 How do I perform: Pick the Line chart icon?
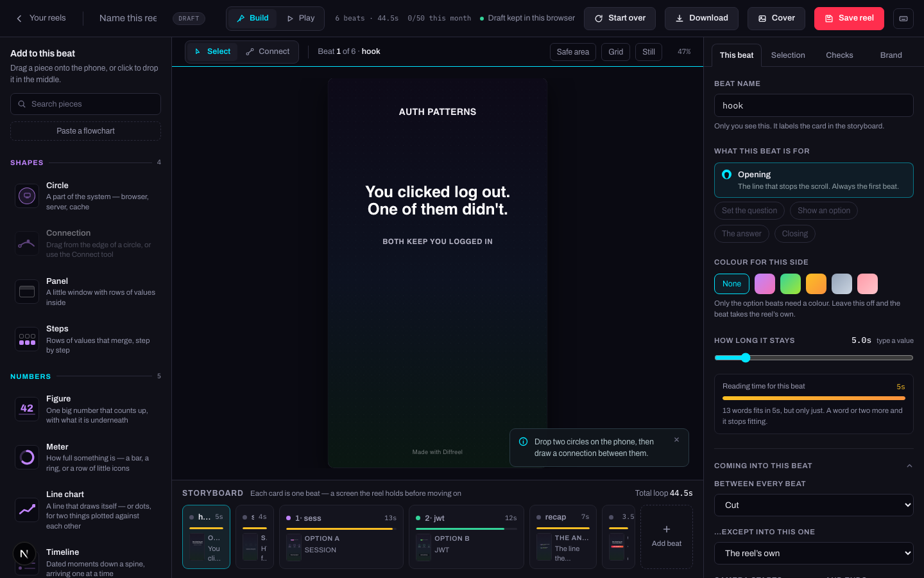click(x=27, y=510)
